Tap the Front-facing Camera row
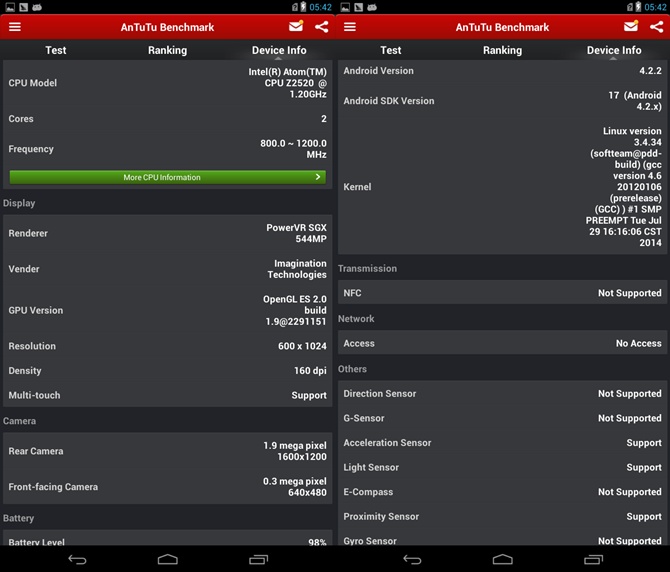Image resolution: width=670 pixels, height=572 pixels. [x=168, y=487]
